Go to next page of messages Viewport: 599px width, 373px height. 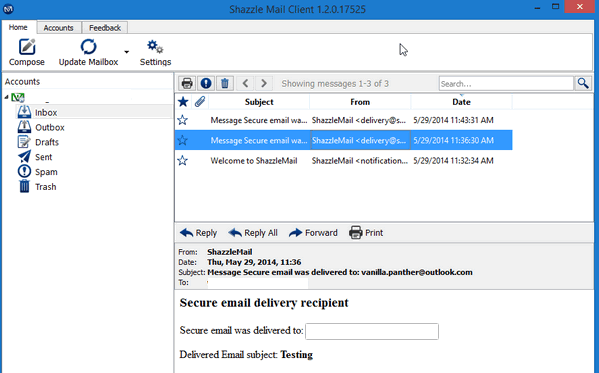(264, 83)
